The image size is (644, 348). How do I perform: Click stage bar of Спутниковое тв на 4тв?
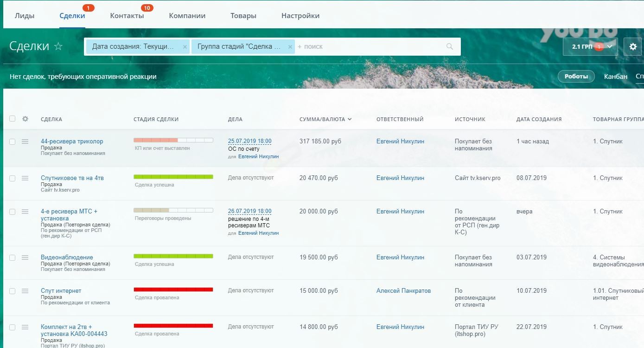click(173, 177)
